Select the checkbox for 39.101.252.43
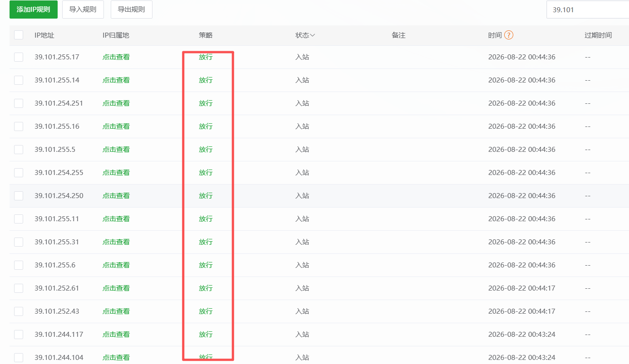The image size is (629, 364). [19, 311]
